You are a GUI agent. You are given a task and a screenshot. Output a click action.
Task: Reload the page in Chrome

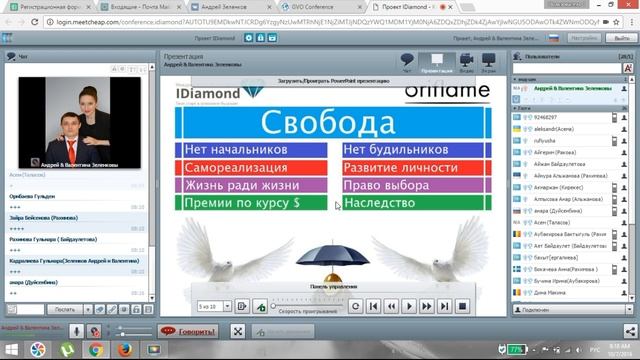point(35,22)
